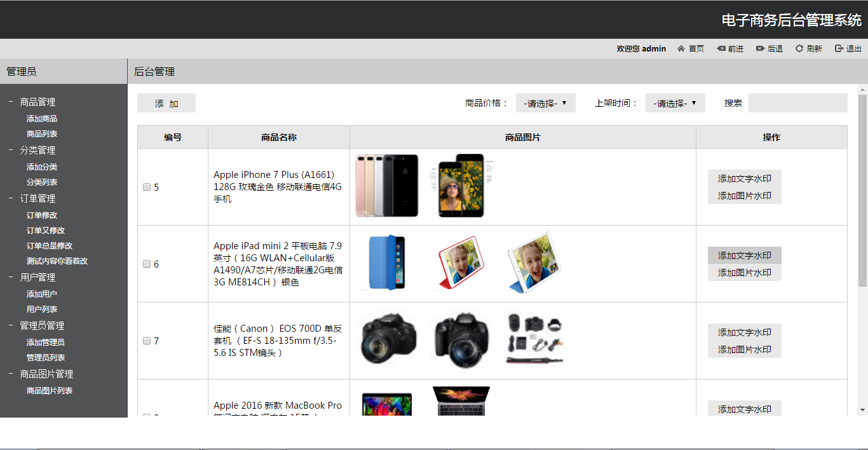This screenshot has width=868, height=450.
Task: Click the 退出 link in top bar
Action: 854,49
